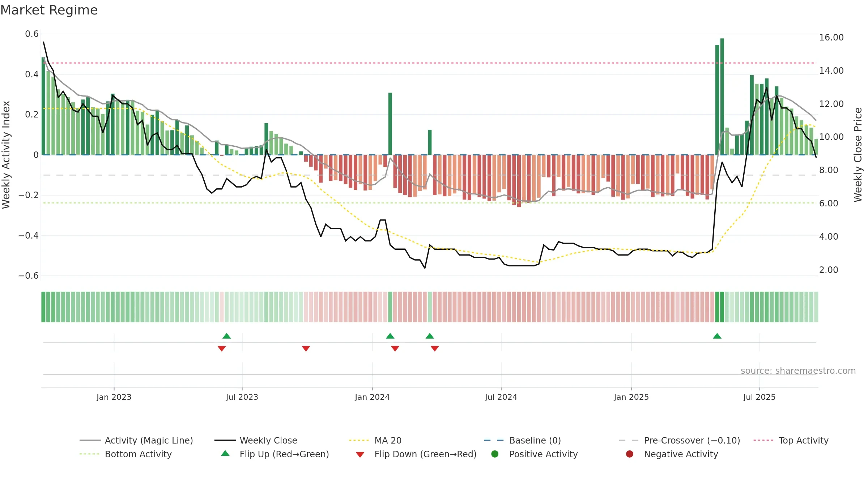Select the red flip-down marker near Oct 2023
The height and width of the screenshot is (488, 868).
point(306,348)
